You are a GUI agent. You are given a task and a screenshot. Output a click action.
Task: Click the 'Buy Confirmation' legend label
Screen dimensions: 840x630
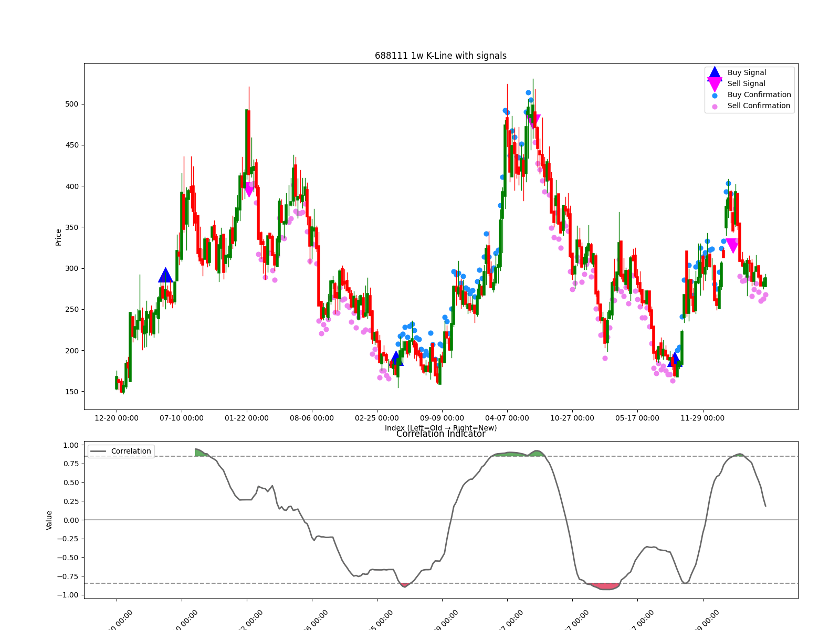point(759,95)
